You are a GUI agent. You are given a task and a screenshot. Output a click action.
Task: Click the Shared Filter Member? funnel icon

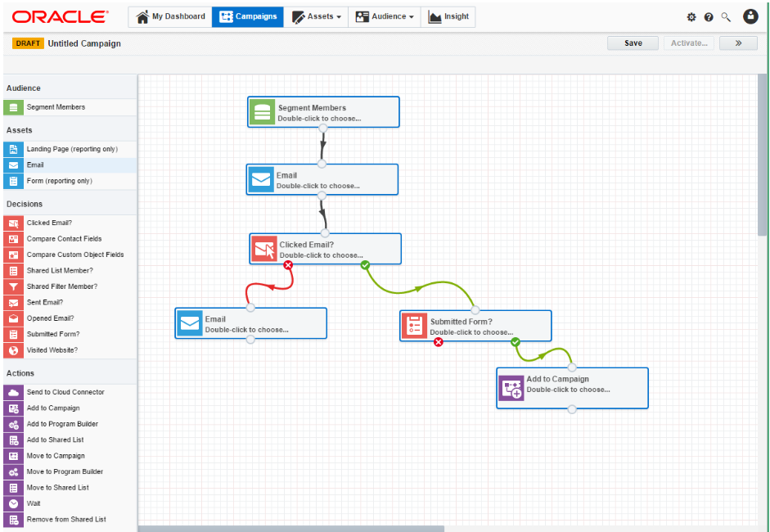(13, 286)
